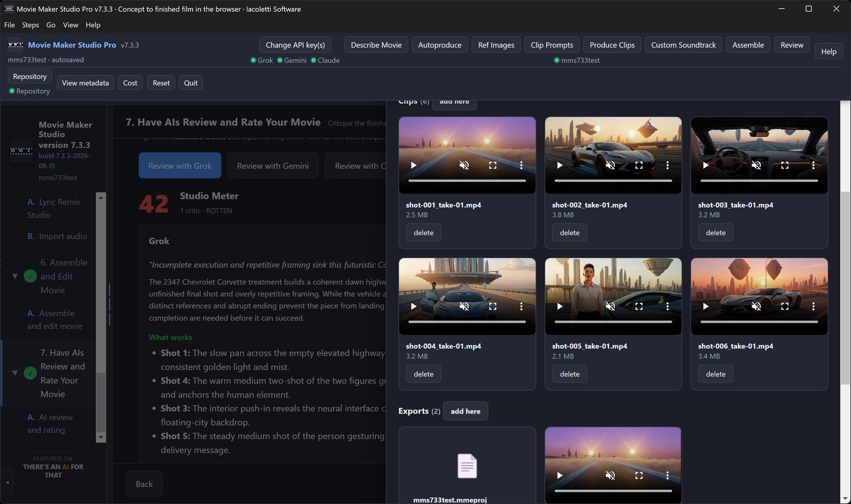Viewport: 851px width, 504px height.
Task: Unmute shot-006_take-01.mp4 video
Action: click(756, 306)
